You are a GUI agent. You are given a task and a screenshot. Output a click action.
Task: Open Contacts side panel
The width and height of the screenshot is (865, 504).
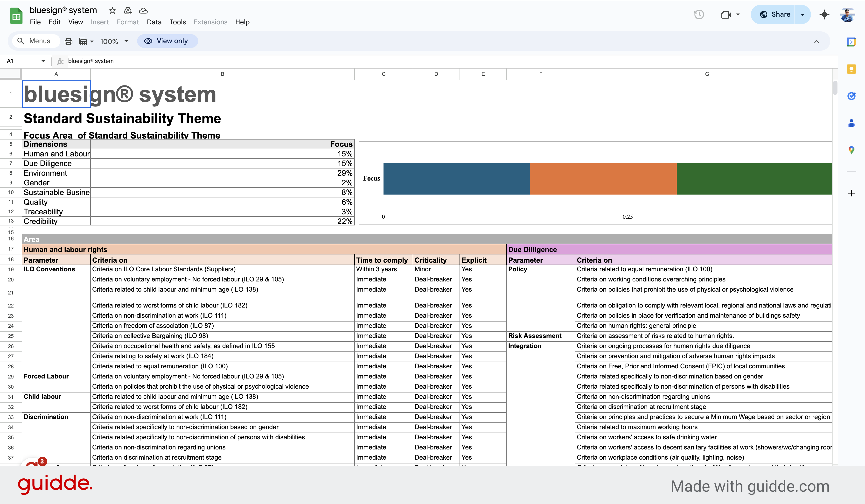pyautogui.click(x=851, y=123)
